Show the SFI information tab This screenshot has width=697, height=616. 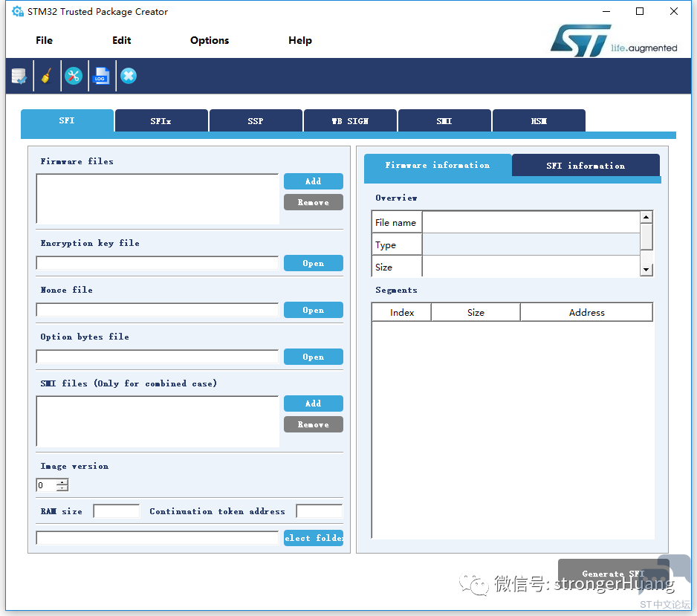(x=586, y=166)
